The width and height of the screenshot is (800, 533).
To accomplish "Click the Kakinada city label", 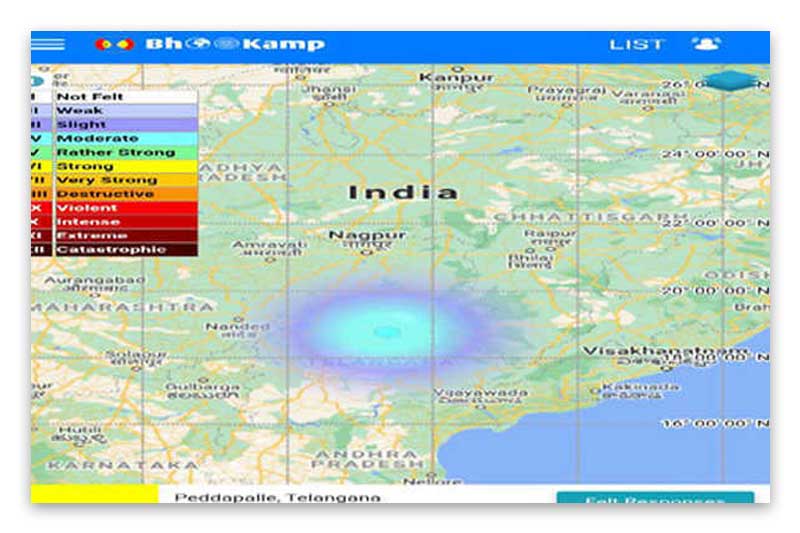I will click(640, 387).
